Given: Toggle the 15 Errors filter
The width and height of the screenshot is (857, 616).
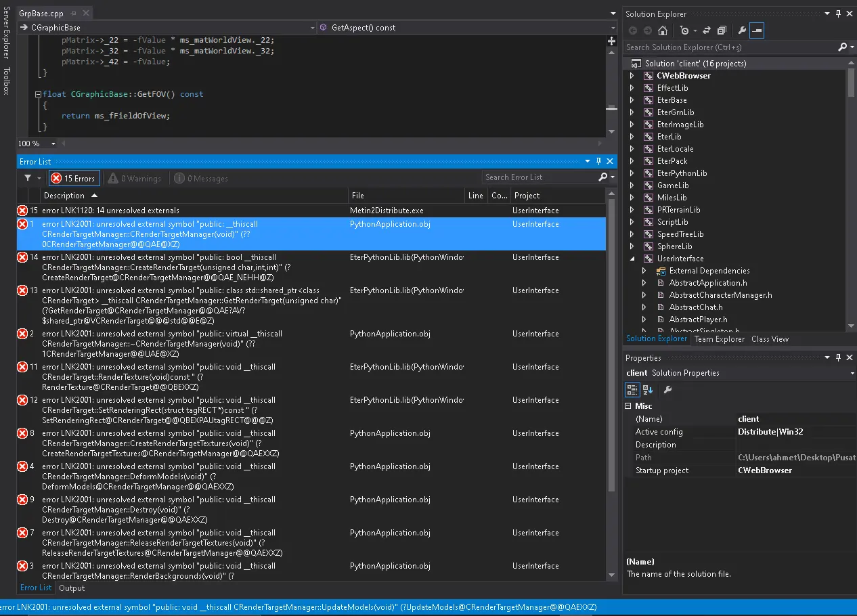Looking at the screenshot, I should pos(74,178).
